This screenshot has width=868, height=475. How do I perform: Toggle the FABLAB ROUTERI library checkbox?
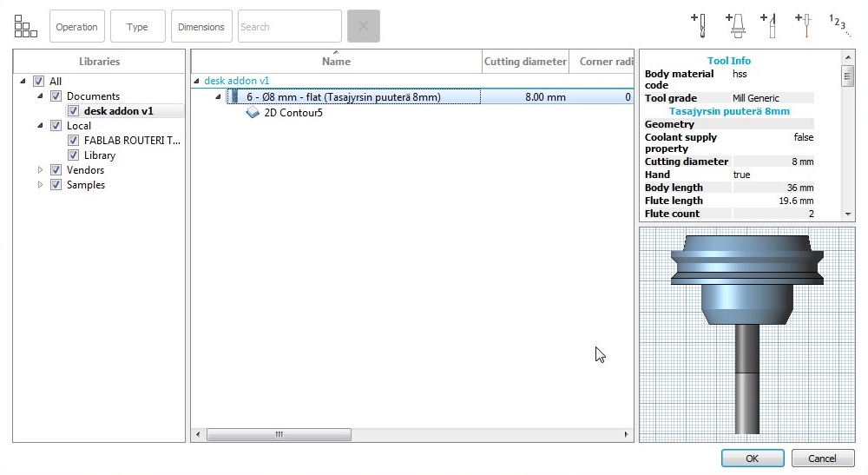(73, 140)
